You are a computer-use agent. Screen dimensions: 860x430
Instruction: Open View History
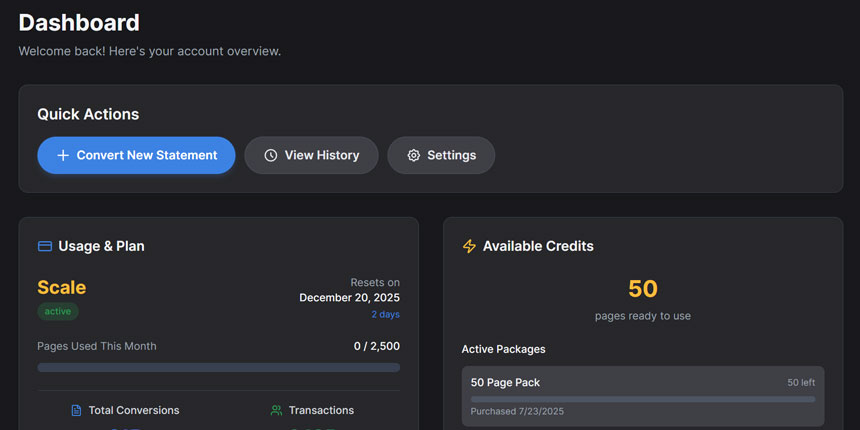coord(311,155)
